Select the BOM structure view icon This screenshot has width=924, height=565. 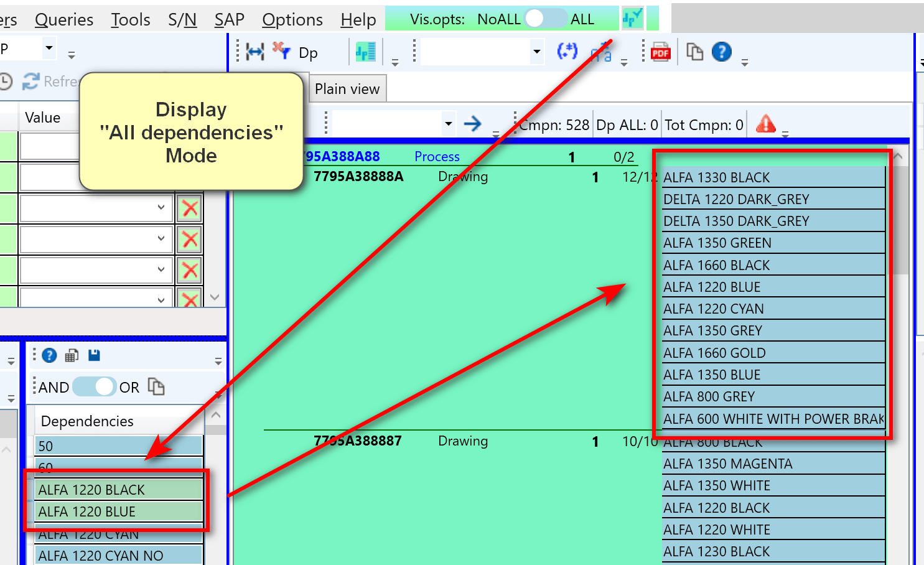tap(365, 52)
